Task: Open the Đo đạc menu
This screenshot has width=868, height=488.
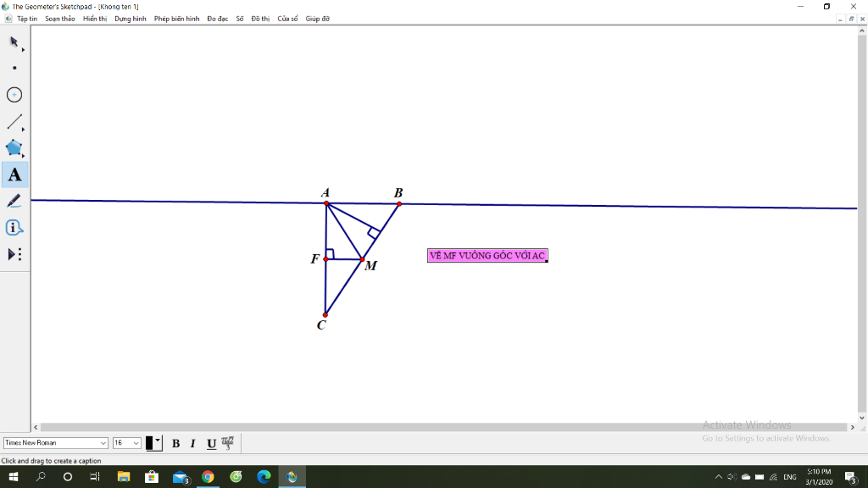Action: (218, 19)
